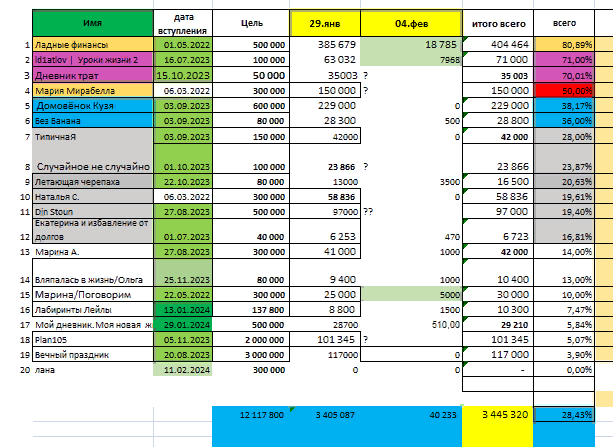Select the date cell '13.01.2024'
Image resolution: width=613 pixels, height=447 pixels.
pyautogui.click(x=183, y=310)
